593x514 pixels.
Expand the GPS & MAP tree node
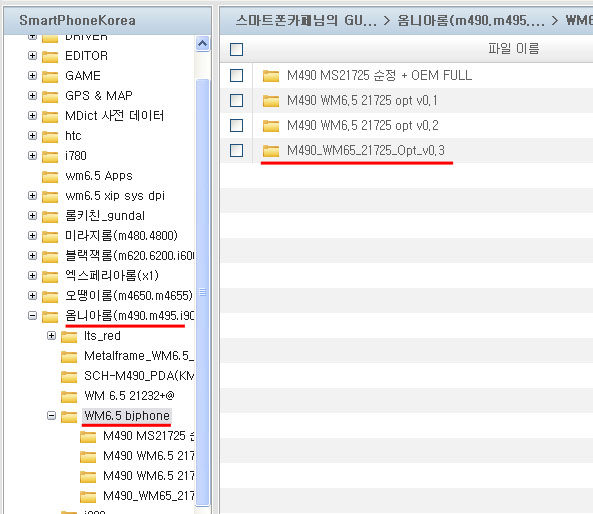33,95
